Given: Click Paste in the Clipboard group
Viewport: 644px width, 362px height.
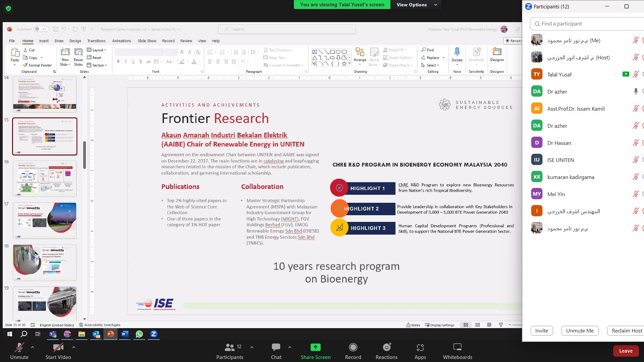Looking at the screenshot, I should pyautogui.click(x=15, y=56).
